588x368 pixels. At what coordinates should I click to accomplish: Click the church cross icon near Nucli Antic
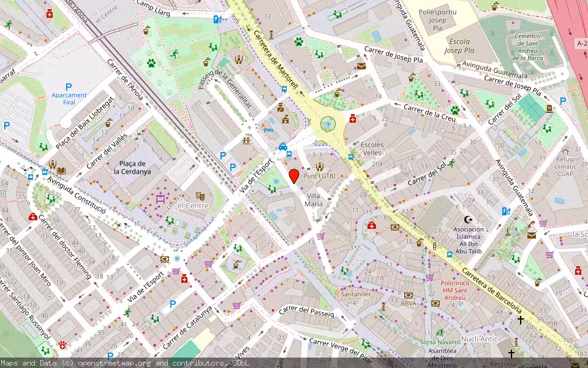pyautogui.click(x=521, y=320)
